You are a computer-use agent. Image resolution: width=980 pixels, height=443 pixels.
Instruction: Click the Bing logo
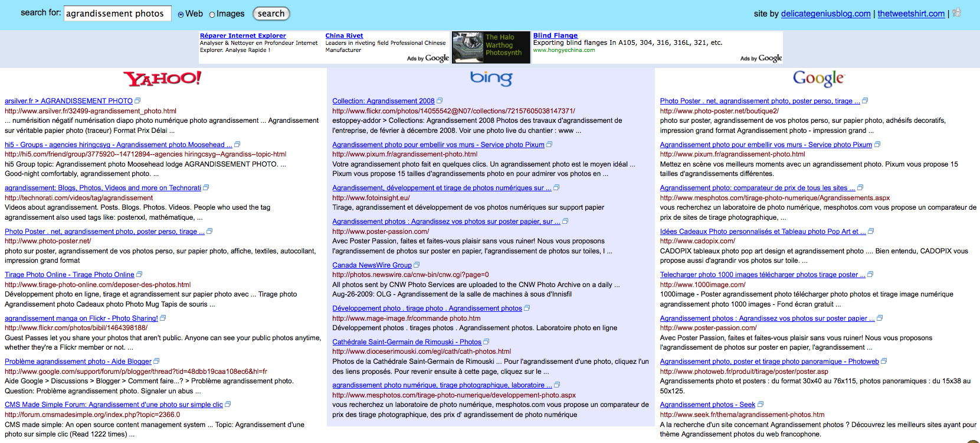[491, 78]
